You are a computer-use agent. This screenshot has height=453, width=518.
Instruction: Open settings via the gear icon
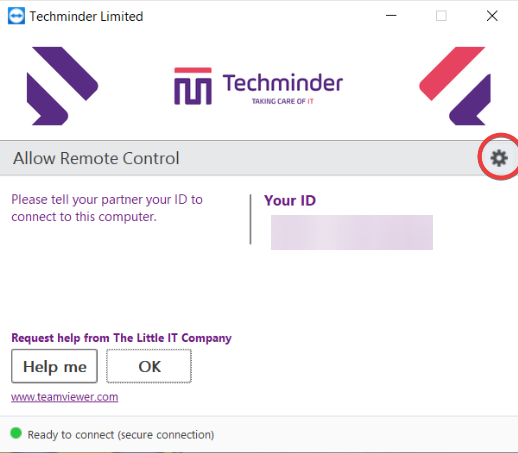pyautogui.click(x=499, y=158)
